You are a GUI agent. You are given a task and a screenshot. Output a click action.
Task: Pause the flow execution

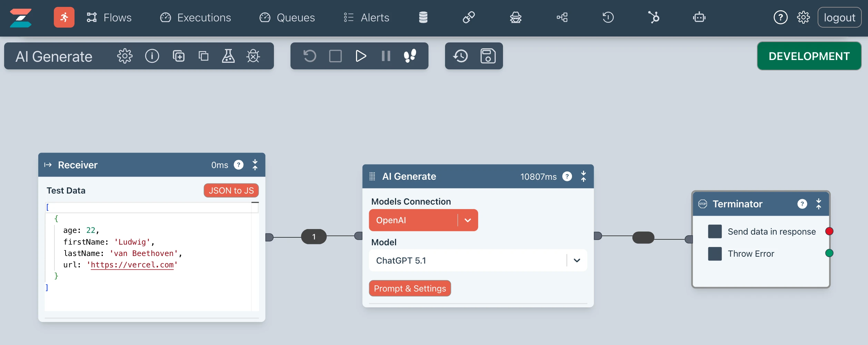[x=386, y=56]
